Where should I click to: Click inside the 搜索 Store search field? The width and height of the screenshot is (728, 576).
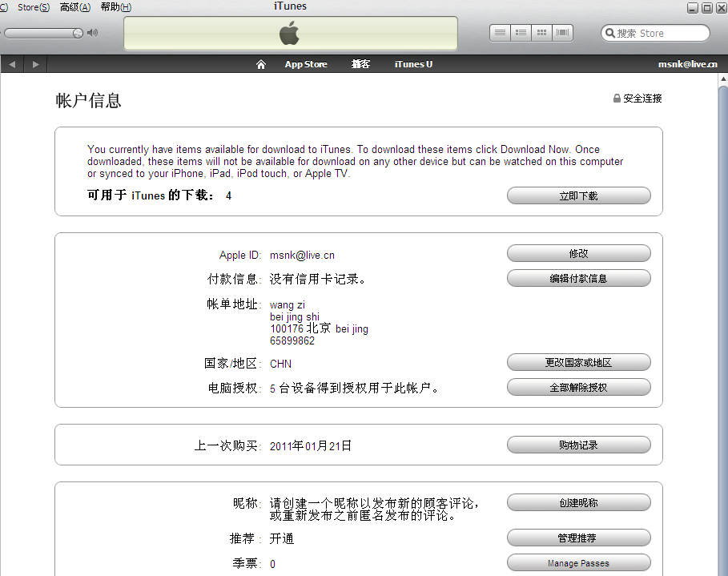[x=657, y=33]
